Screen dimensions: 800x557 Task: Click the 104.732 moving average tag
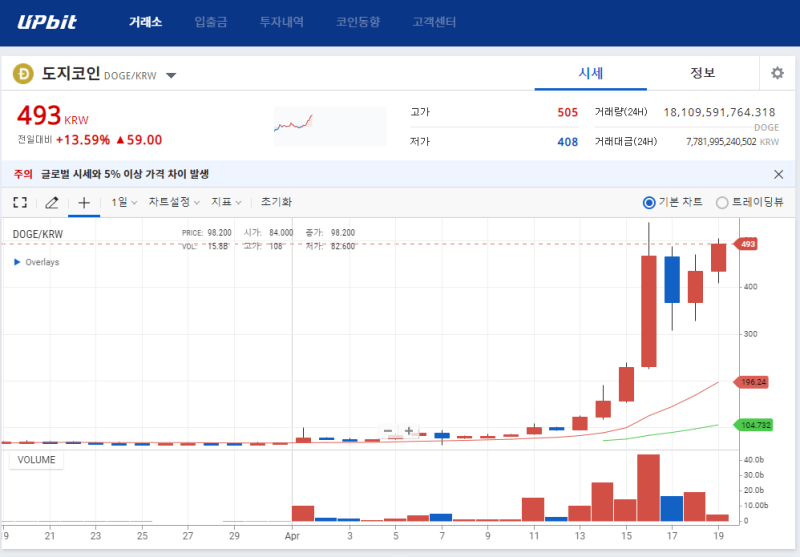click(754, 425)
